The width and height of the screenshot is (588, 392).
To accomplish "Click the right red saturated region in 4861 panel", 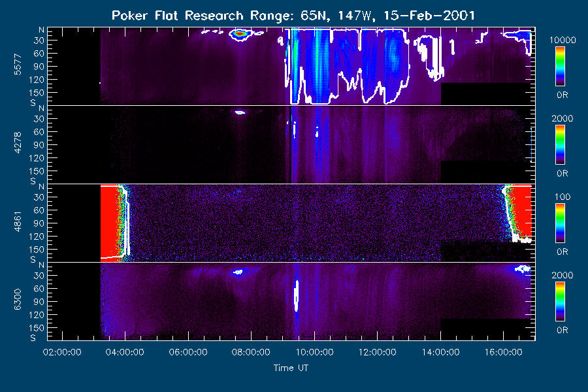I will tap(522, 212).
